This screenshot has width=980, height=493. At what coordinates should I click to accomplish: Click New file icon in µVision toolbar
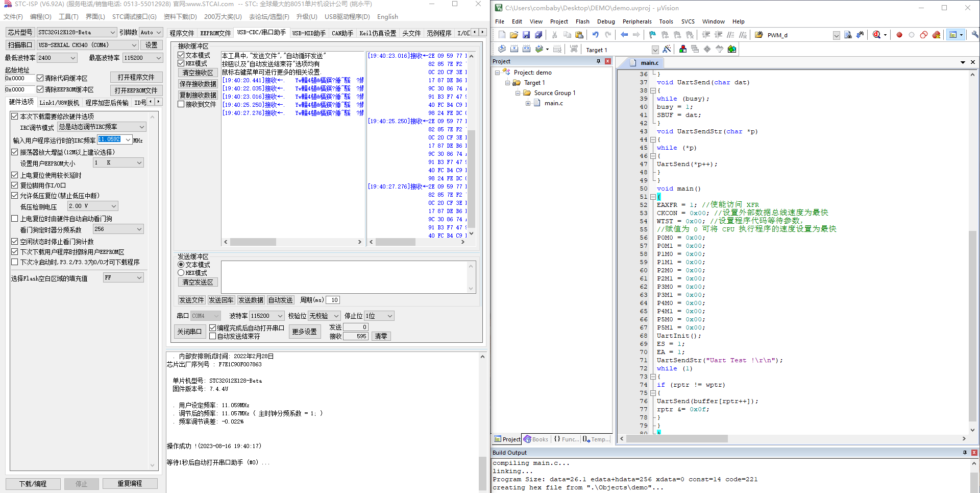tap(502, 35)
